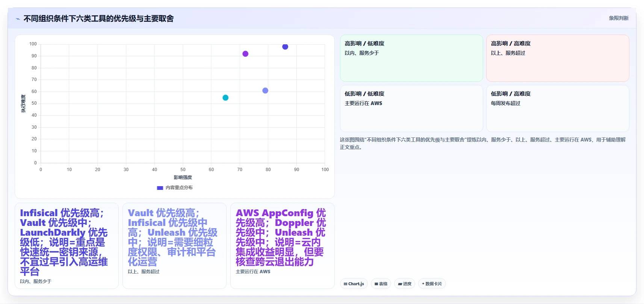
Task: Click the 执行难度 y-axis title
Action: 23,104
